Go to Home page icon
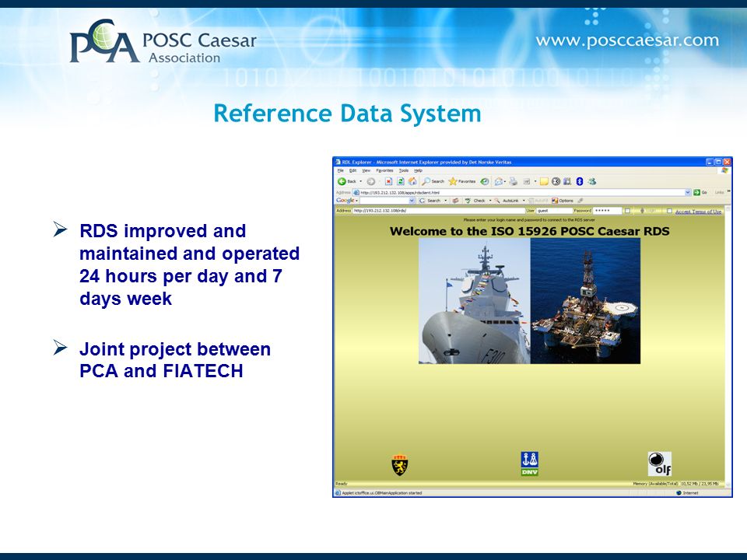The height and width of the screenshot is (560, 747). [412, 181]
